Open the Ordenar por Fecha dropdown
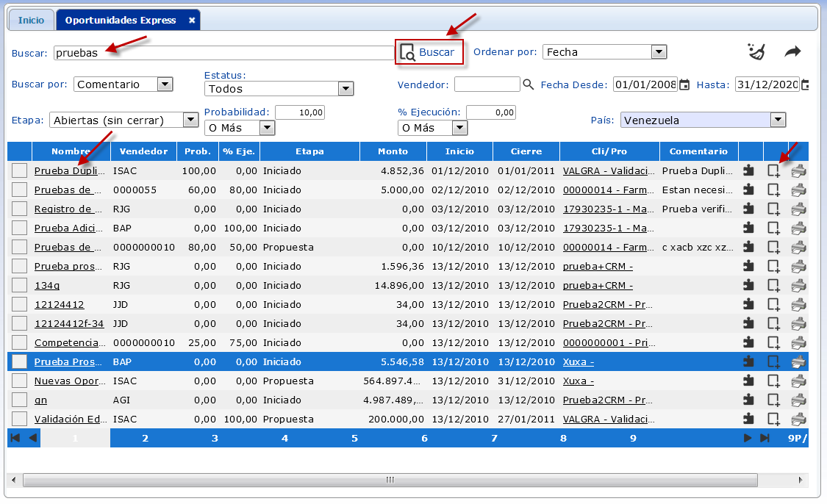The height and width of the screenshot is (504, 827). tap(659, 52)
